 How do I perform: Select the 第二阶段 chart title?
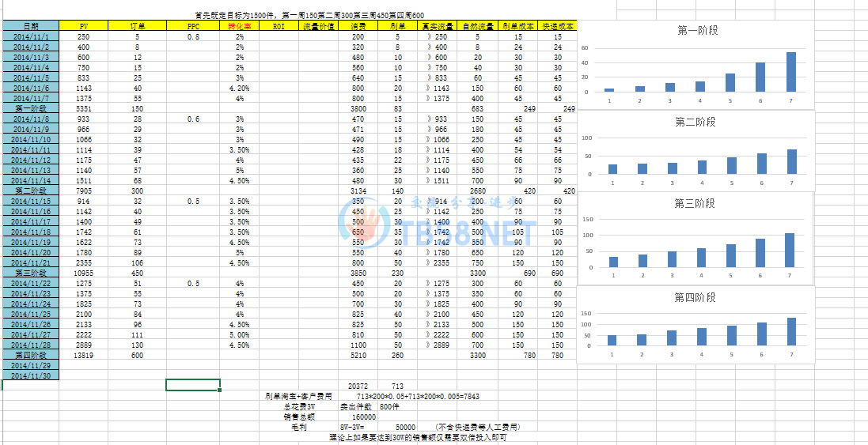tap(695, 122)
